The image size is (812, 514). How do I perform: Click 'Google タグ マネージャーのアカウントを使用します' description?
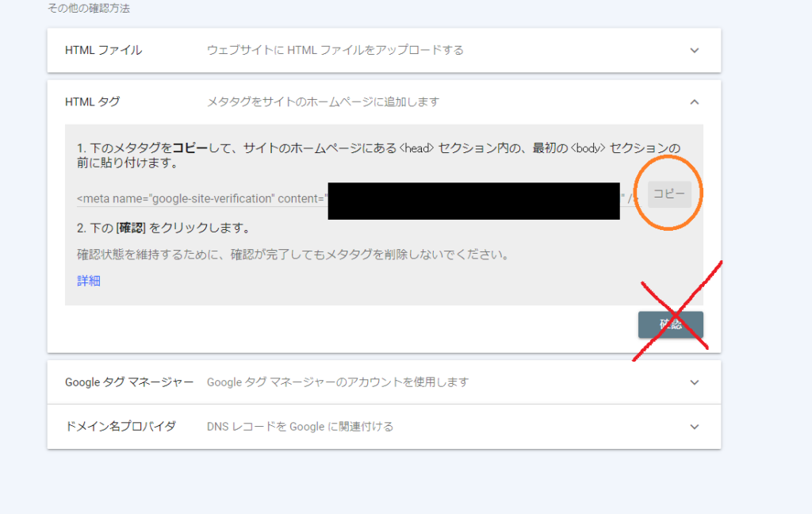[x=338, y=382]
